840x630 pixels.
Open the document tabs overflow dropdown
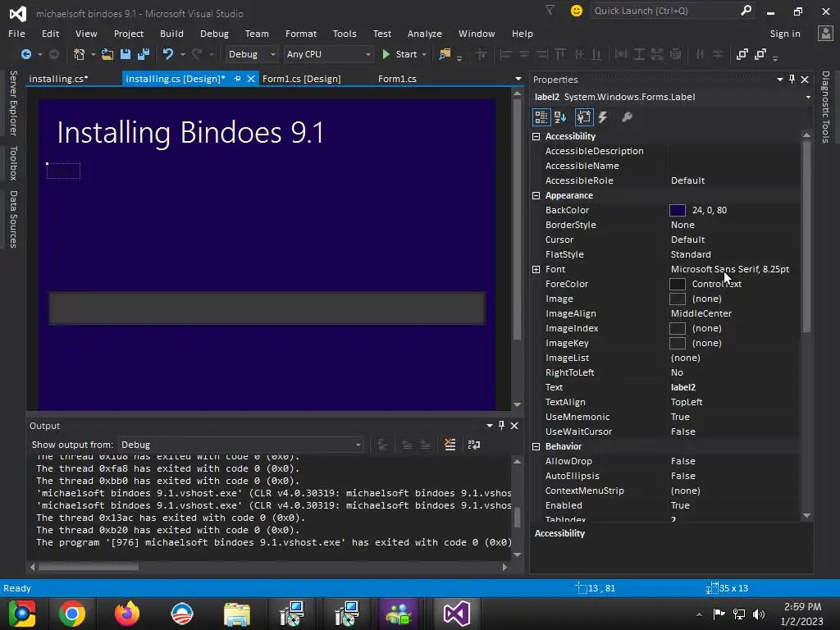click(518, 79)
